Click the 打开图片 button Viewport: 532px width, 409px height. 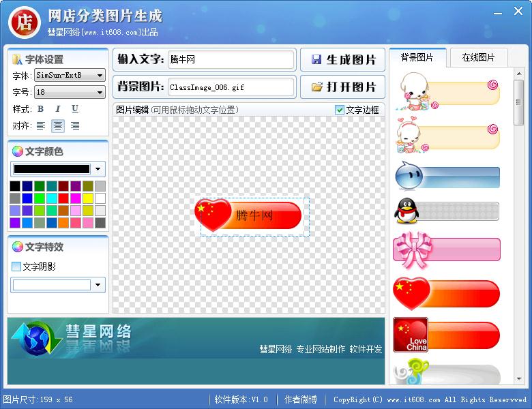click(343, 87)
